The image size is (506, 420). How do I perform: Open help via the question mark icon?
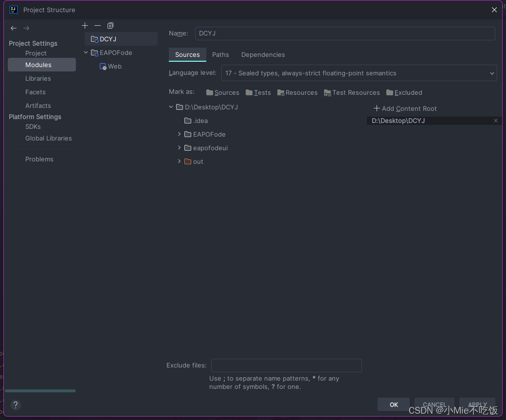coord(15,405)
